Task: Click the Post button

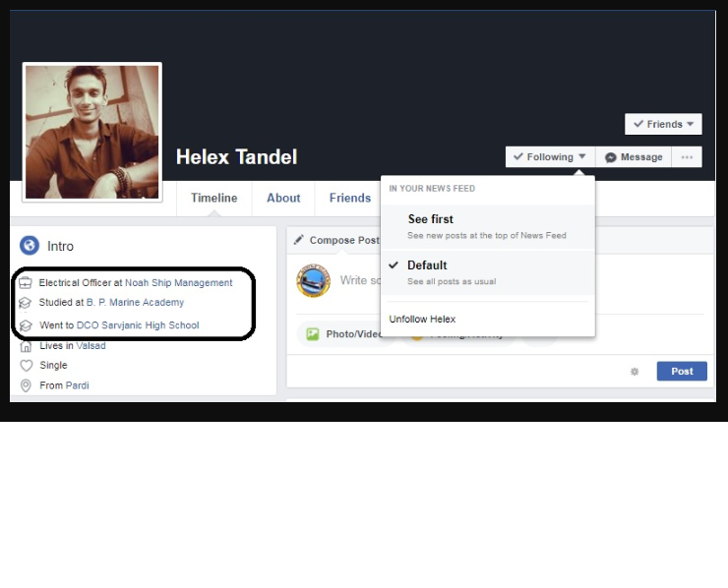Action: coord(682,372)
